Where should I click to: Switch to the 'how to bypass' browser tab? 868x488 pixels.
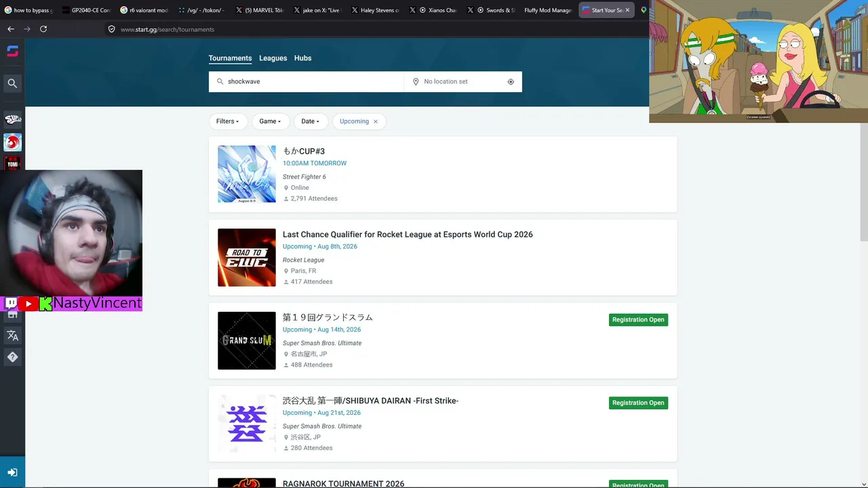pyautogui.click(x=28, y=10)
